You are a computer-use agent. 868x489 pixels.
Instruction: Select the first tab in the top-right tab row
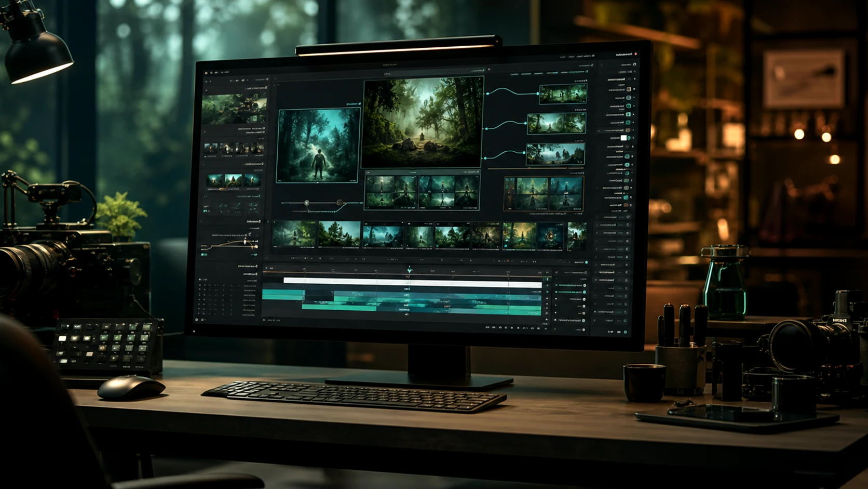point(516,74)
